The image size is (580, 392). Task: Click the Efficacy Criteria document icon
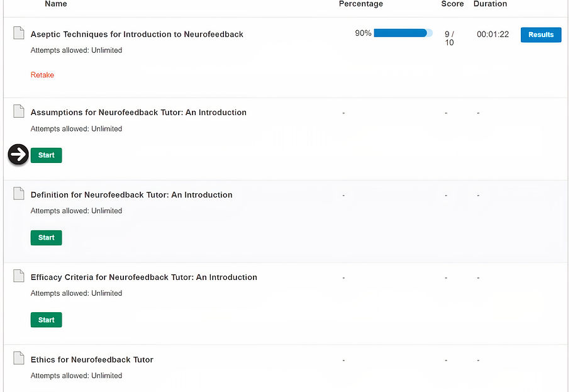(x=19, y=276)
